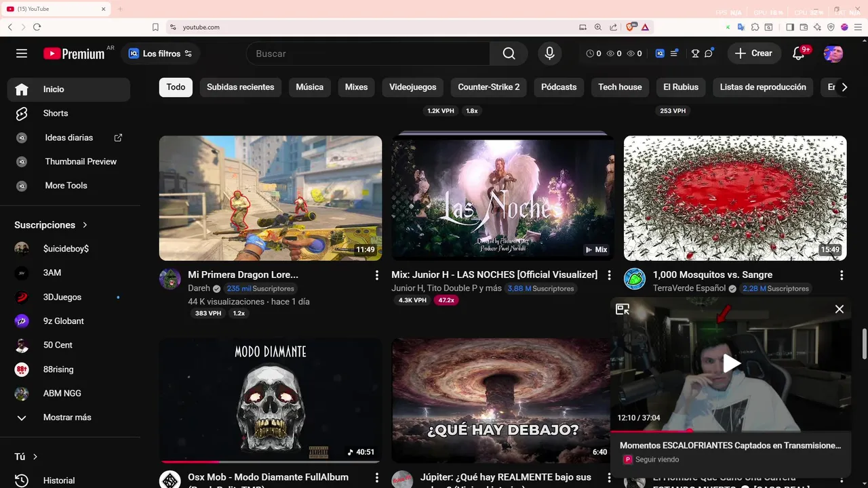Open Mi Primera Dragon Lore video thumbnail
Viewport: 868px width, 488px height.
tap(271, 198)
